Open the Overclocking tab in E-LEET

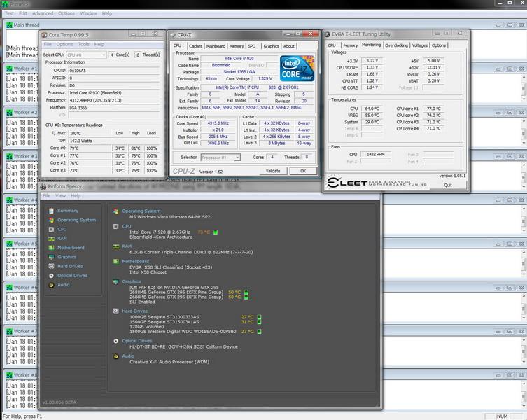(x=396, y=45)
